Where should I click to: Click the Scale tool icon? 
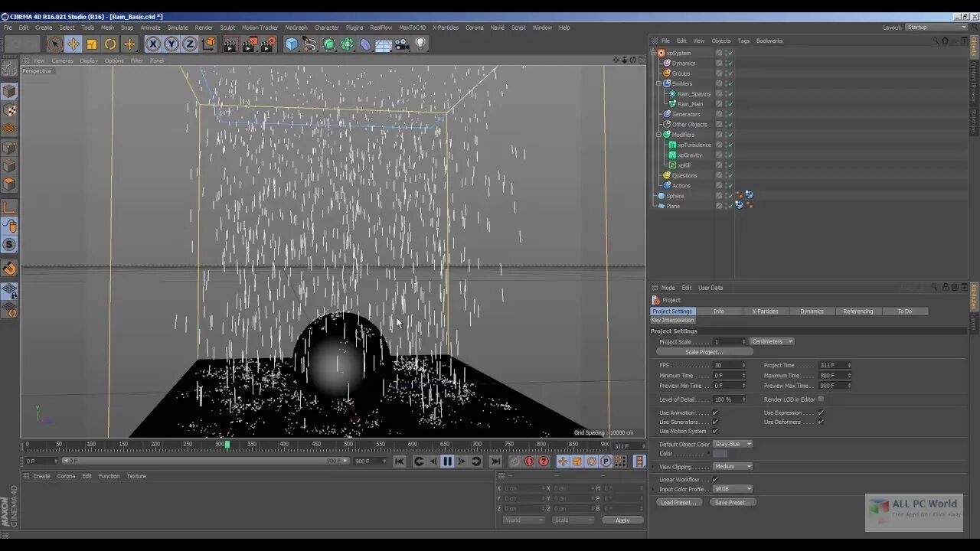(92, 44)
